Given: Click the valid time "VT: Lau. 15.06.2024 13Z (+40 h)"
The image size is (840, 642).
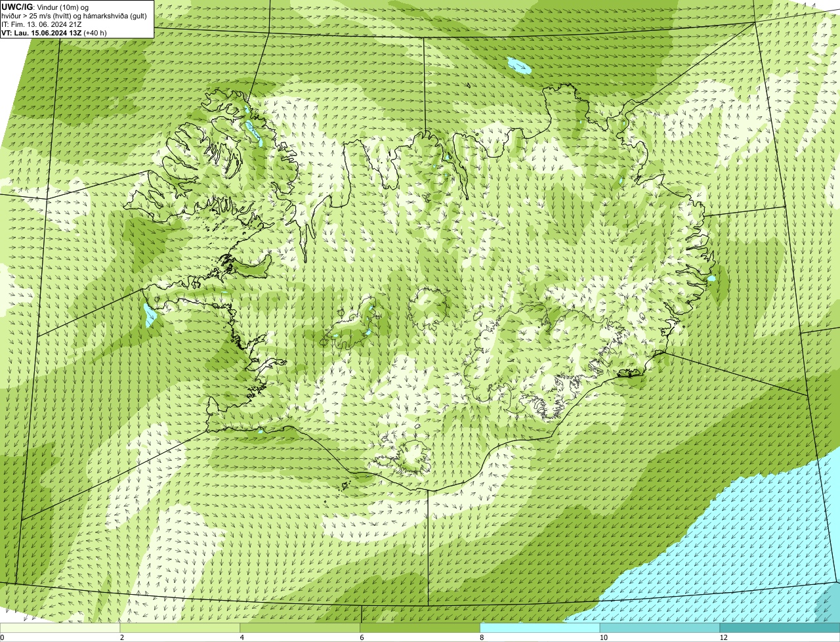Looking at the screenshot, I should 54,32.
